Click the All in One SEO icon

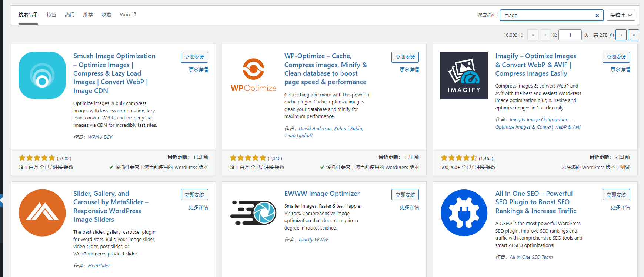pos(464,213)
